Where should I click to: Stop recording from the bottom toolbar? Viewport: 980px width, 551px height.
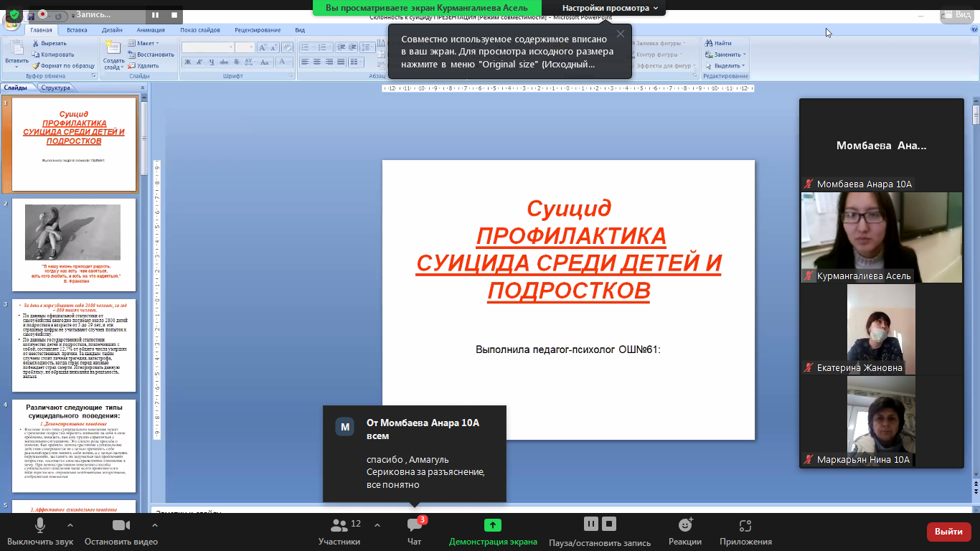pyautogui.click(x=609, y=524)
